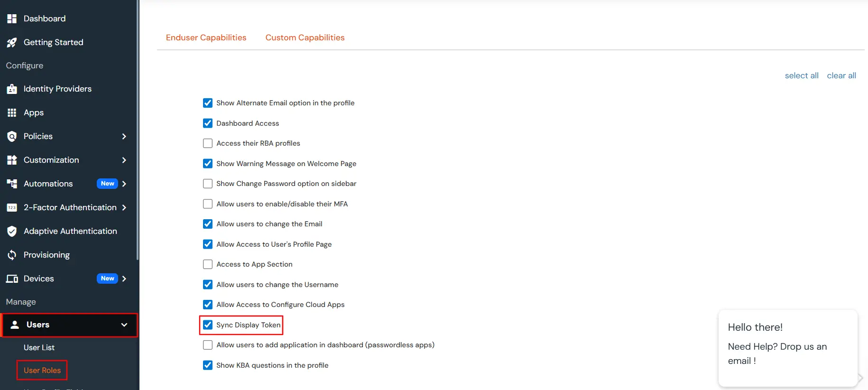This screenshot has width=868, height=390.
Task: Click the clear all link
Action: 841,75
